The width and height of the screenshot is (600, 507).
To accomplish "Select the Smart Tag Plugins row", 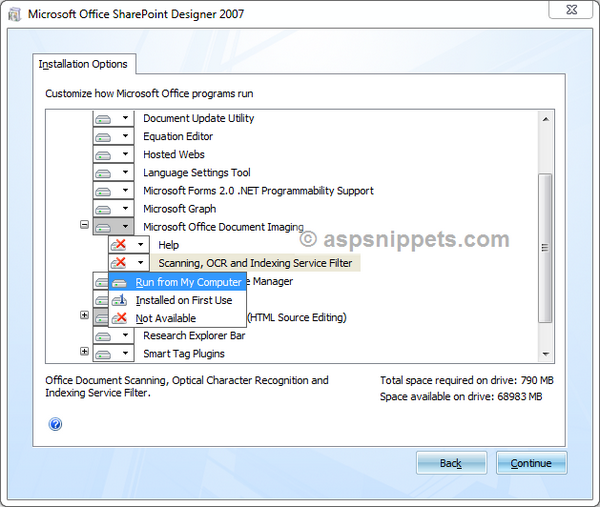I will pyautogui.click(x=184, y=354).
